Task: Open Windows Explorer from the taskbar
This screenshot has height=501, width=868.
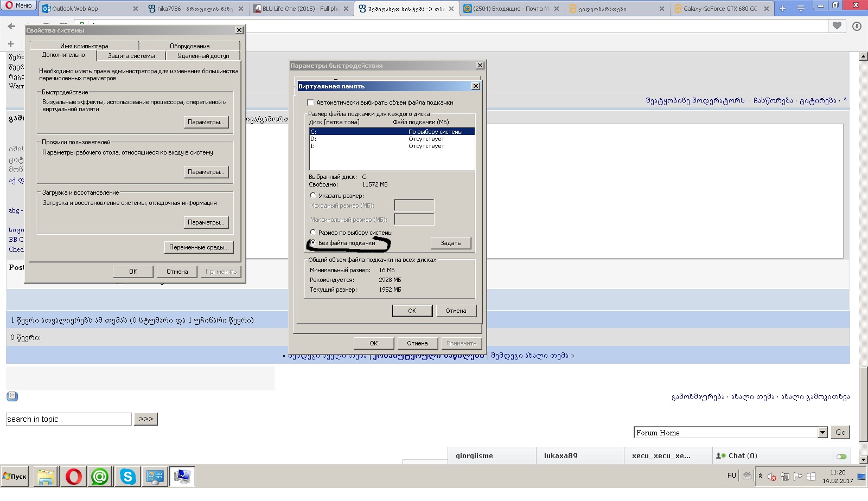Action: (46, 477)
